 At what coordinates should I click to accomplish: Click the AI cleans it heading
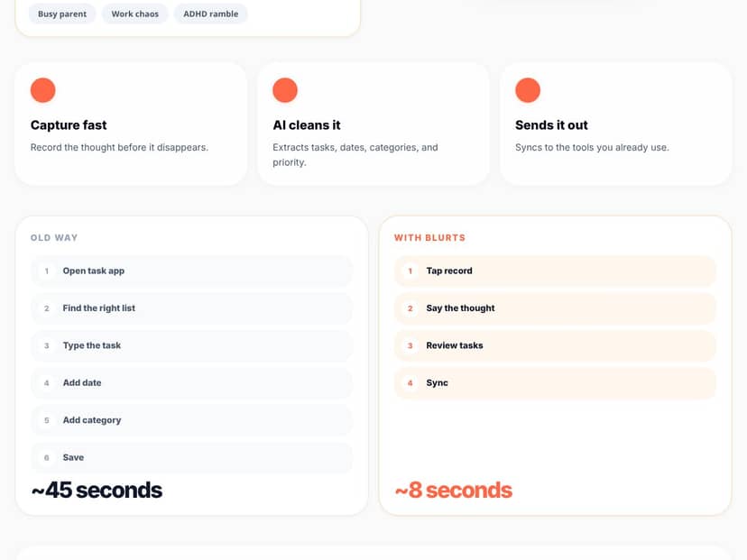point(307,125)
